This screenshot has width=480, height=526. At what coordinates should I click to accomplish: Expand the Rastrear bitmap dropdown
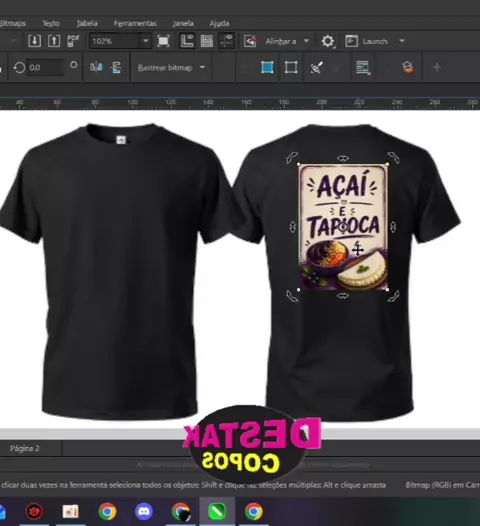click(x=171, y=67)
